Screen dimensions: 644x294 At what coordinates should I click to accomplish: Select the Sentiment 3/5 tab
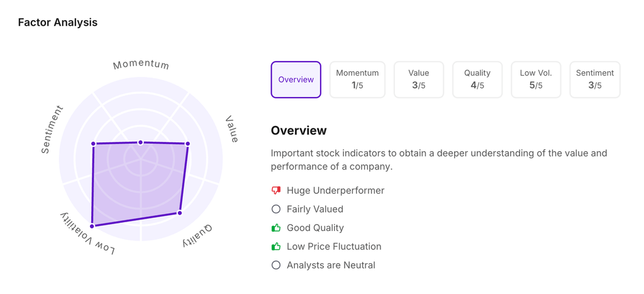point(594,80)
